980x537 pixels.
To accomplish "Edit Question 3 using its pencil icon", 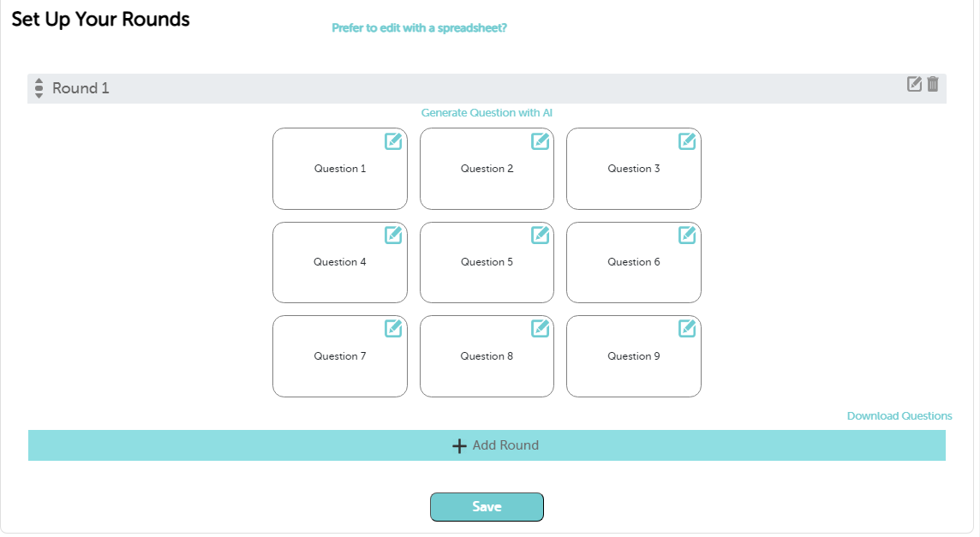I will coord(687,141).
